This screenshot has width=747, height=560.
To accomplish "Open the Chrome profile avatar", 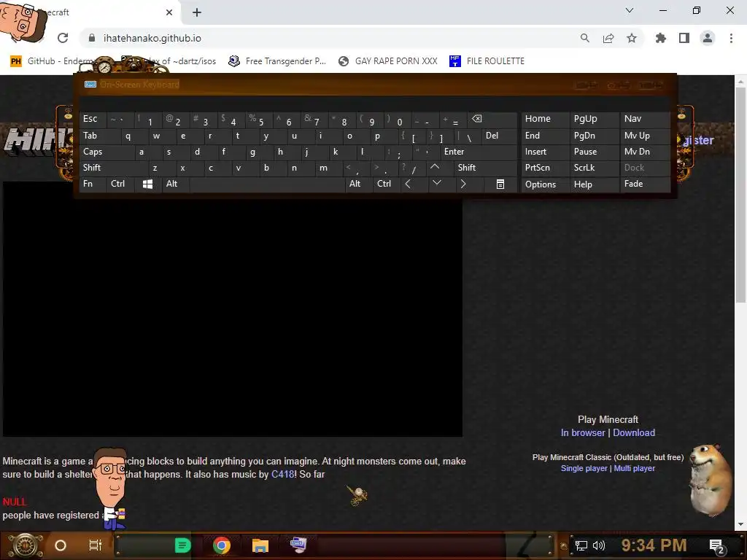I will point(708,38).
